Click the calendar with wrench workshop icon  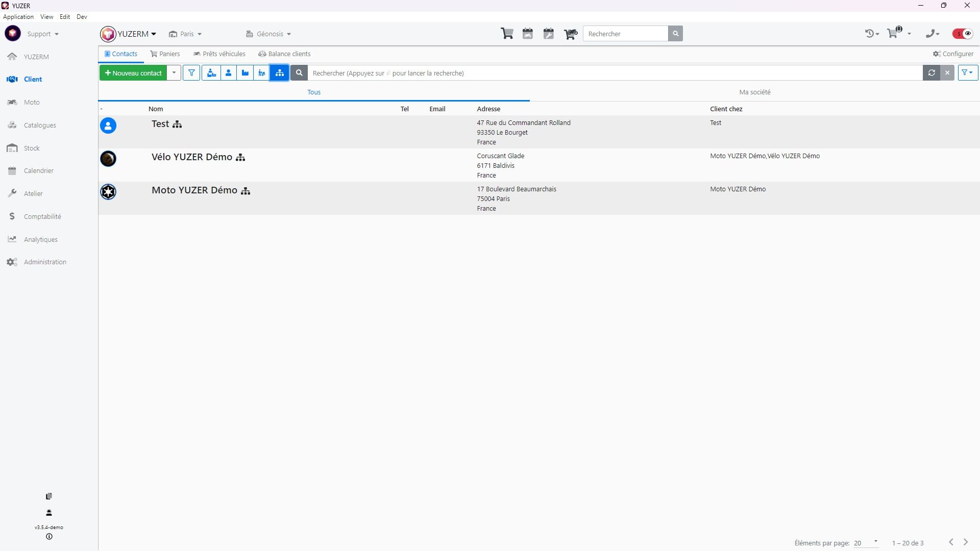click(549, 34)
